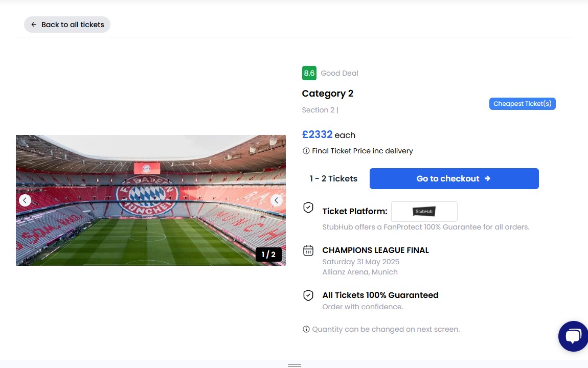Screen dimensions: 588x368
Task: Advance to the next stadium photo
Action: click(x=277, y=200)
